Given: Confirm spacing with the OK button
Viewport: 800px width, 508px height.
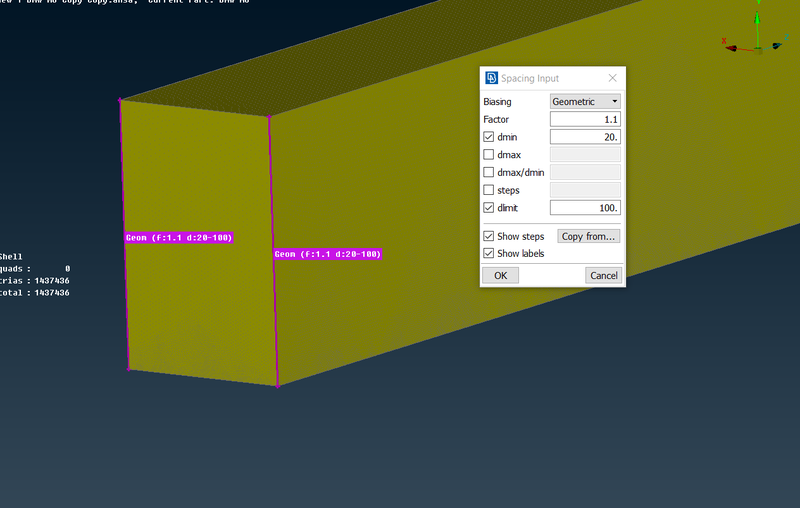Looking at the screenshot, I should pyautogui.click(x=501, y=275).
